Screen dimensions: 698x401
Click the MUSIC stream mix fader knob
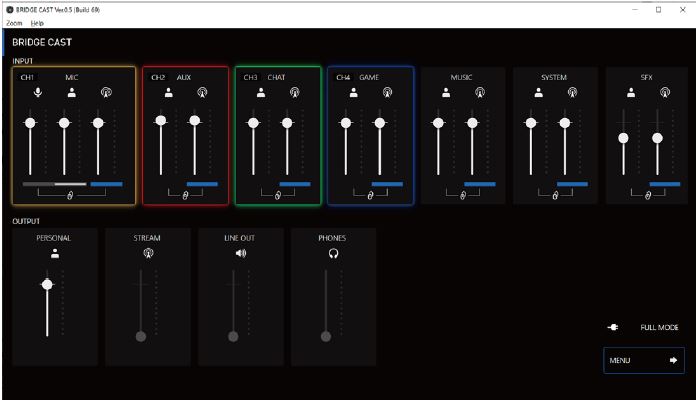pyautogui.click(x=472, y=123)
